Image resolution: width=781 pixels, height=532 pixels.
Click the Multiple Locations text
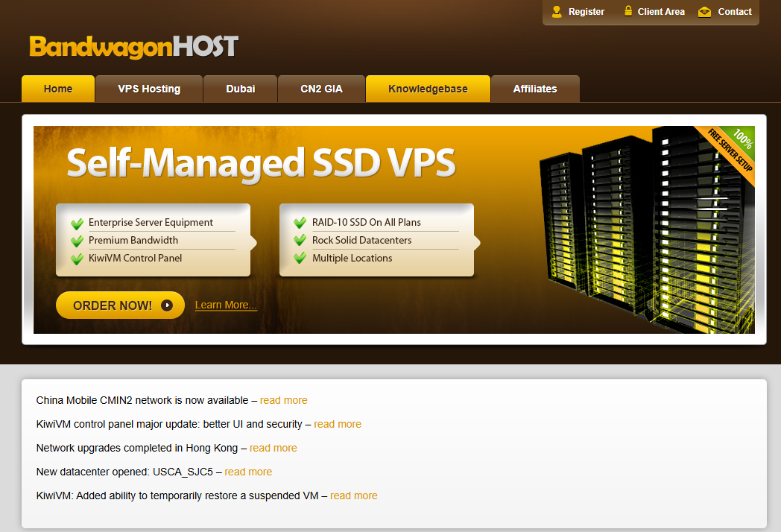tap(352, 258)
